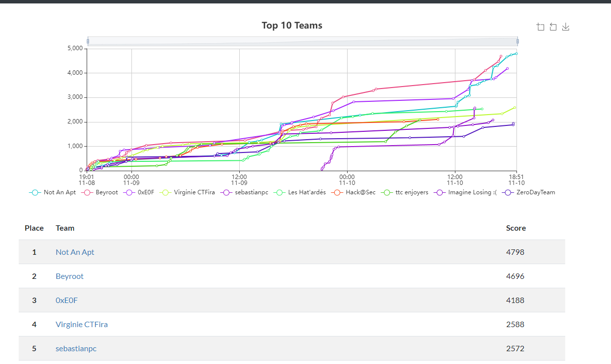Viewport: 611px width, 364px height.
Task: Download the chart as image
Action: point(566,27)
